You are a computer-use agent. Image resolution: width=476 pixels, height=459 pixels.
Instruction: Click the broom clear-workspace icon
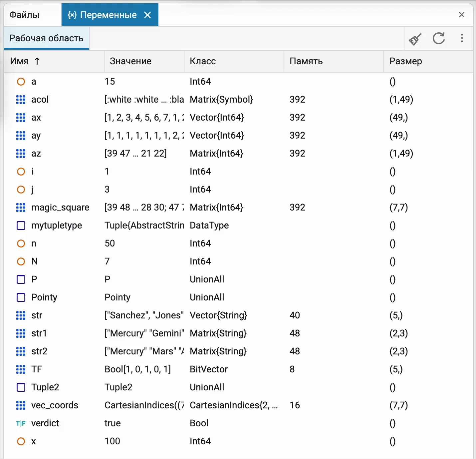point(415,39)
